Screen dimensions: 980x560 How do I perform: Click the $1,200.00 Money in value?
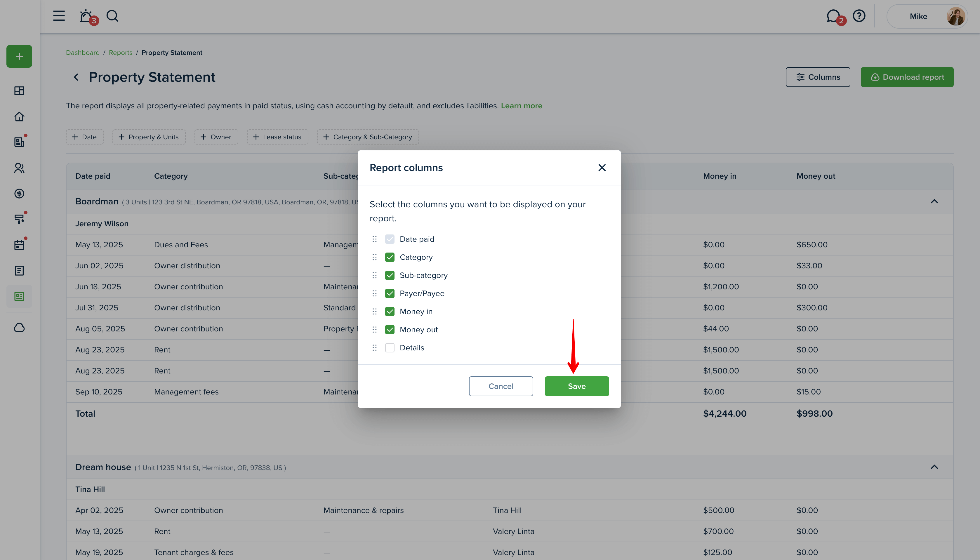721,287
